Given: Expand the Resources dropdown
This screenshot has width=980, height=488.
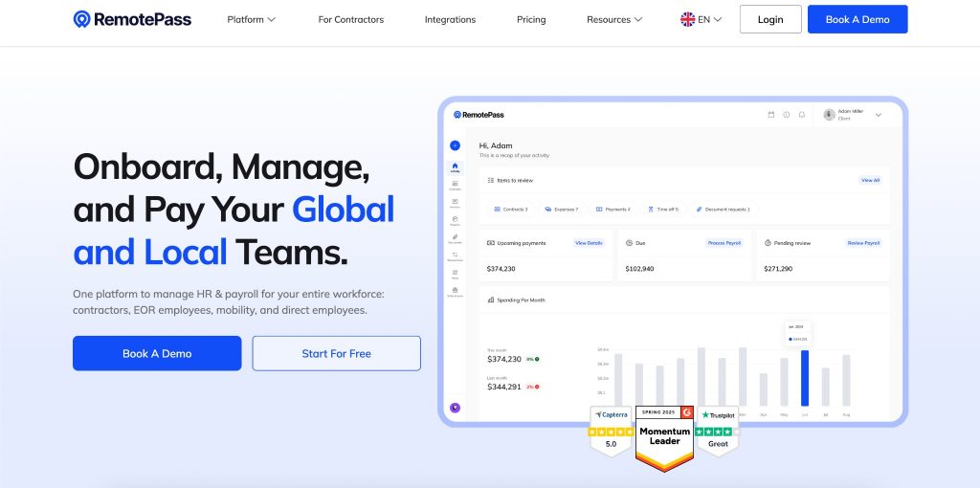Looking at the screenshot, I should [614, 19].
